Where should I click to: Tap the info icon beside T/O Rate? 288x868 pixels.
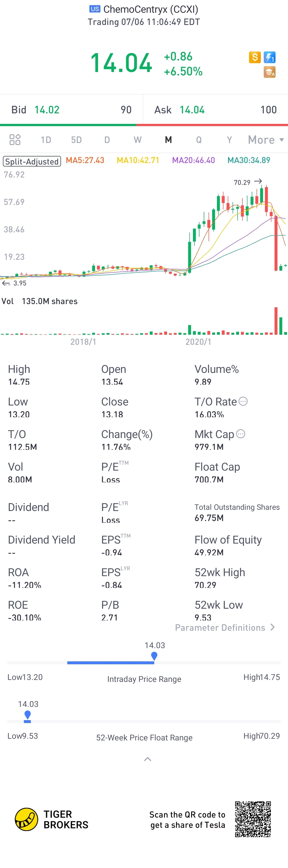(x=243, y=401)
